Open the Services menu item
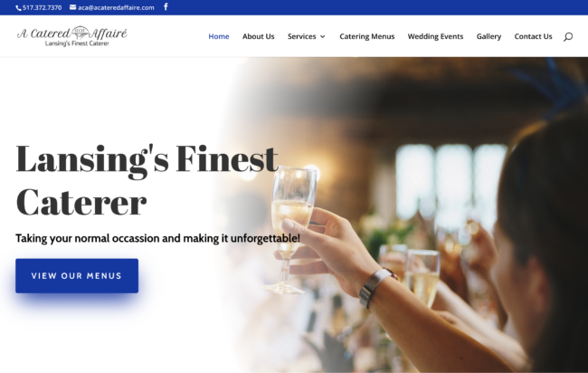 (302, 36)
